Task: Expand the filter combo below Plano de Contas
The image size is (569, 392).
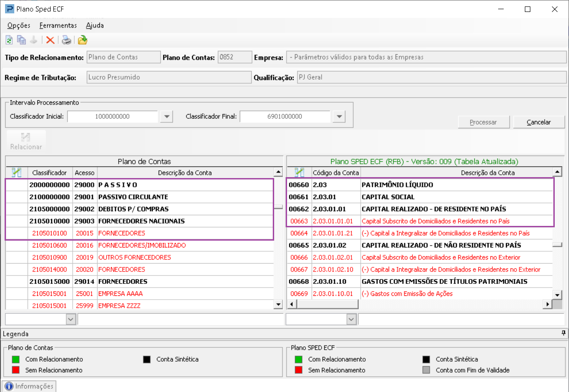Action: [x=70, y=319]
